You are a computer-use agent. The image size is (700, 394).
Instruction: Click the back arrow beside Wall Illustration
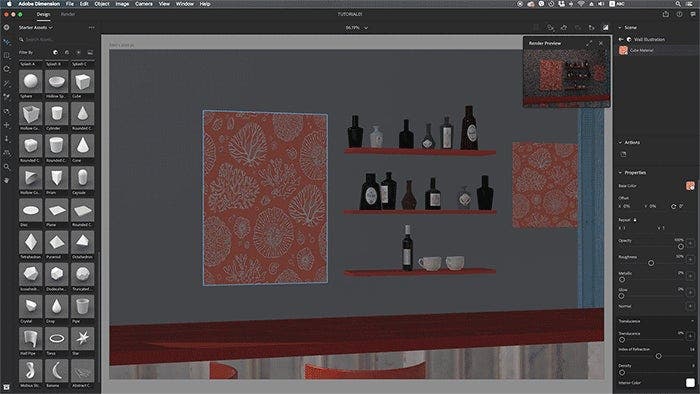[x=621, y=39]
